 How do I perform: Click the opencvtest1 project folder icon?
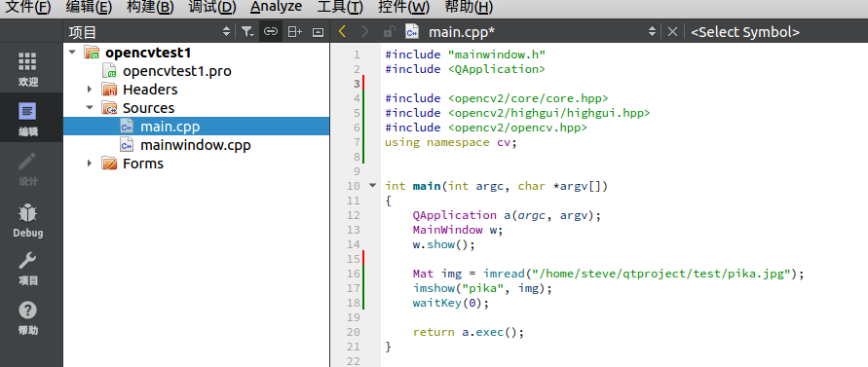pyautogui.click(x=92, y=53)
